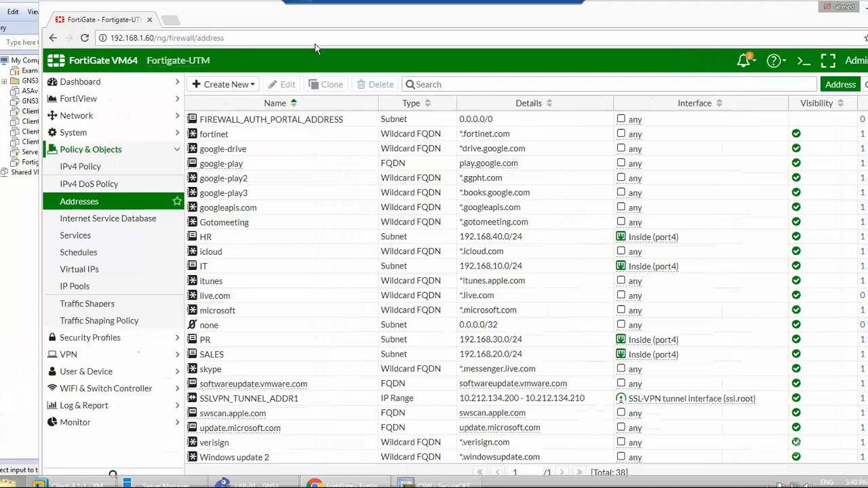868x488 pixels.
Task: Click the HR subnet row icon
Action: (192, 237)
